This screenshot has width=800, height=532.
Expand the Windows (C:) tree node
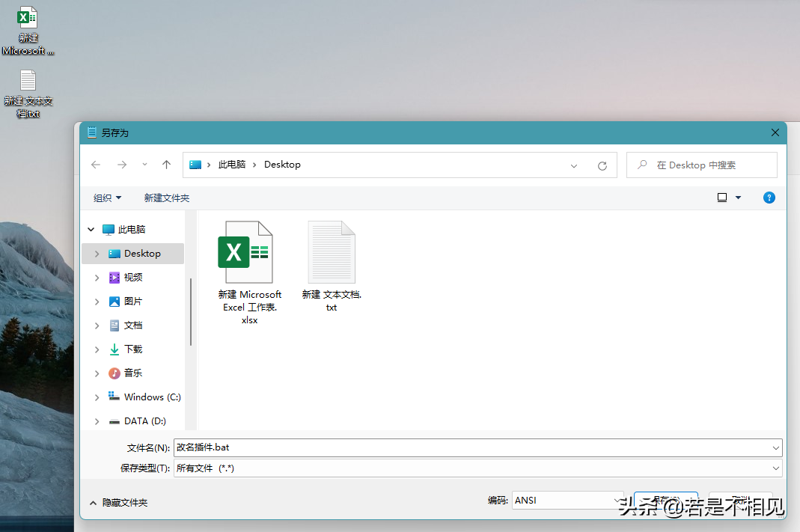coord(97,397)
